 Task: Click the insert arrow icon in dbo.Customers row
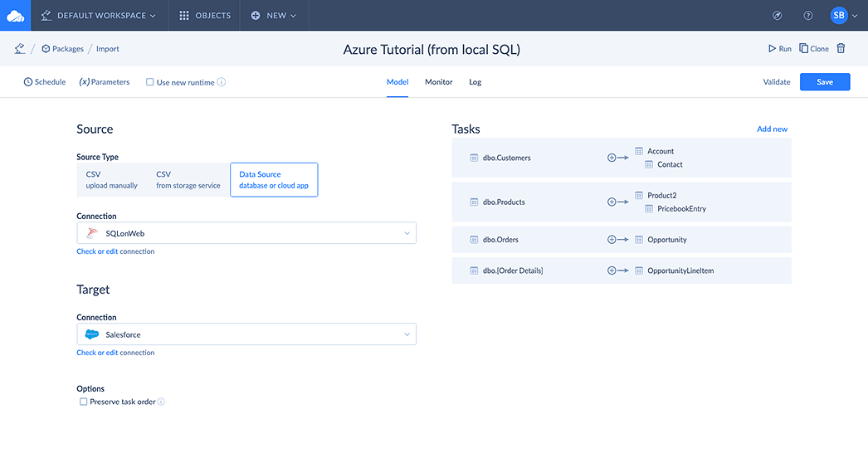(617, 158)
